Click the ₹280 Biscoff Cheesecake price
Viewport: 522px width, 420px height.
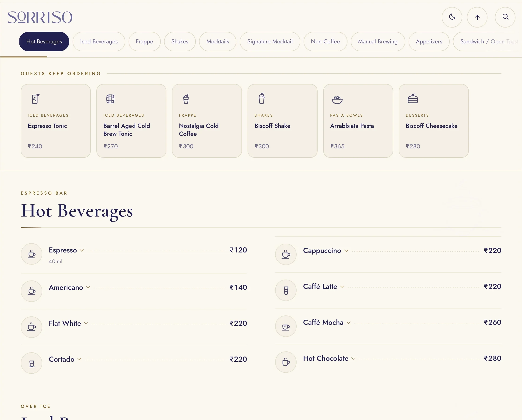[x=413, y=146]
